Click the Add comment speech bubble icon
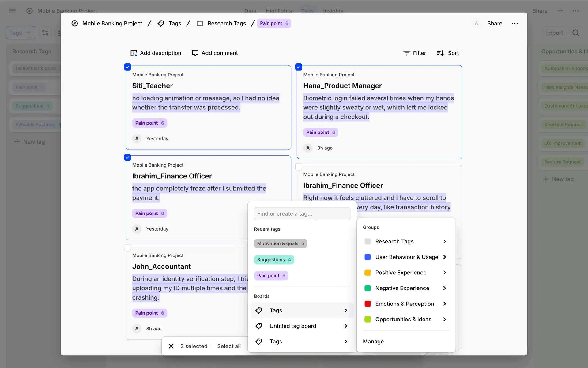588x368 pixels. pos(195,53)
